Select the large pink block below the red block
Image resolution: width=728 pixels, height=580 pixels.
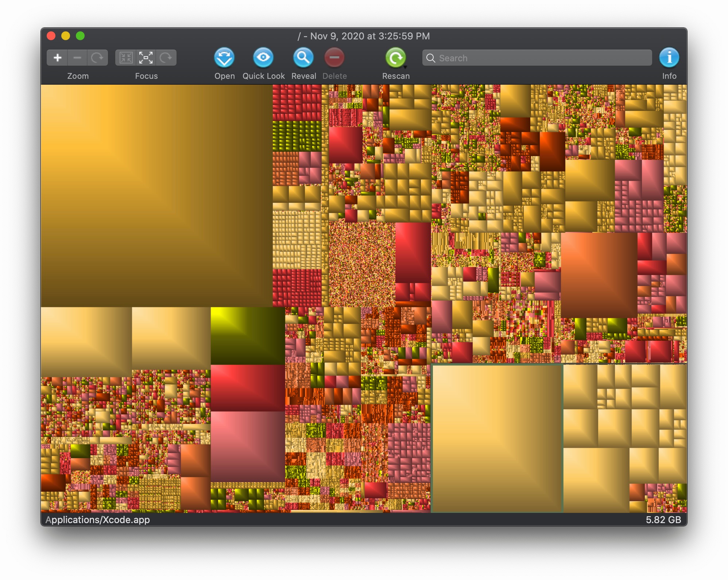click(248, 446)
